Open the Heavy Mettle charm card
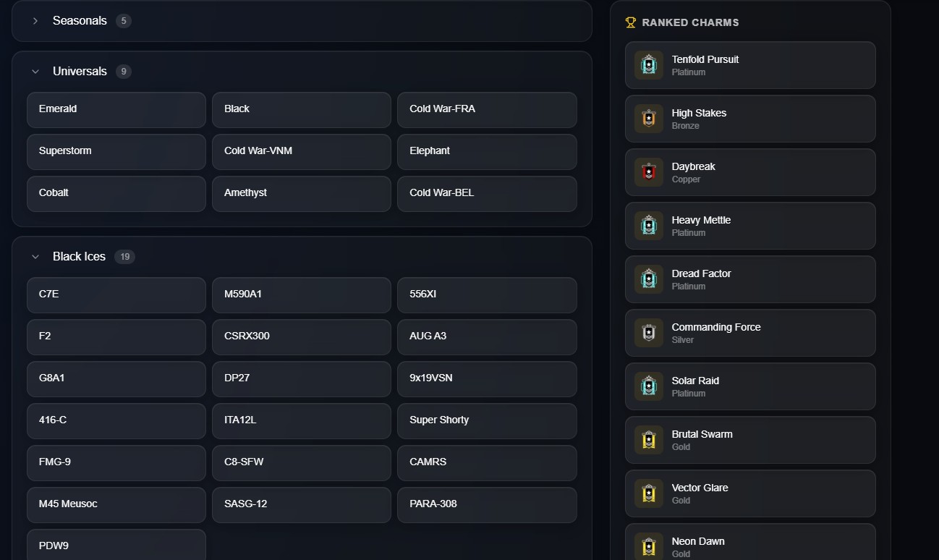939x560 pixels. (750, 226)
